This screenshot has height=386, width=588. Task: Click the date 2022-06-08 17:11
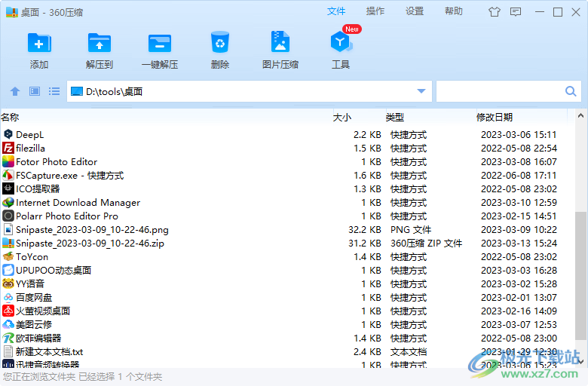[519, 175]
